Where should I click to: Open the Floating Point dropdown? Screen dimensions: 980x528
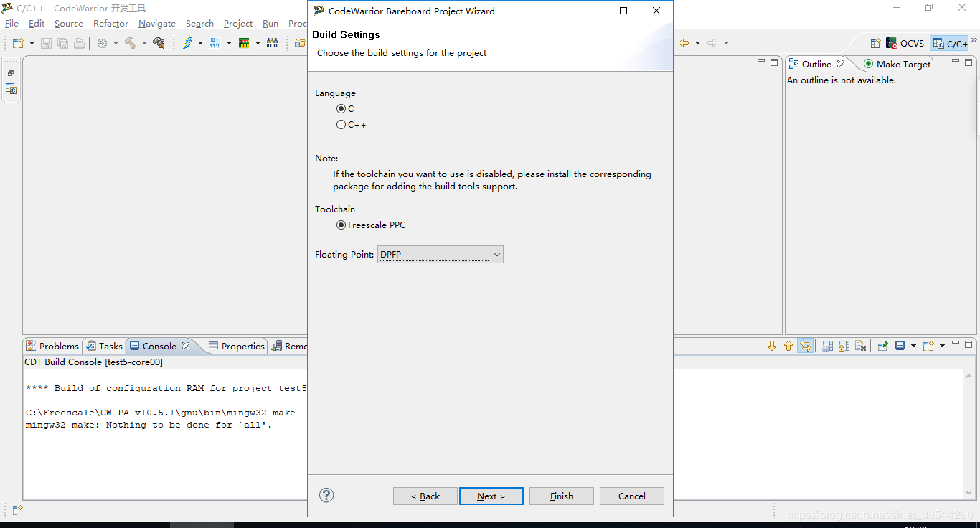[x=496, y=255]
